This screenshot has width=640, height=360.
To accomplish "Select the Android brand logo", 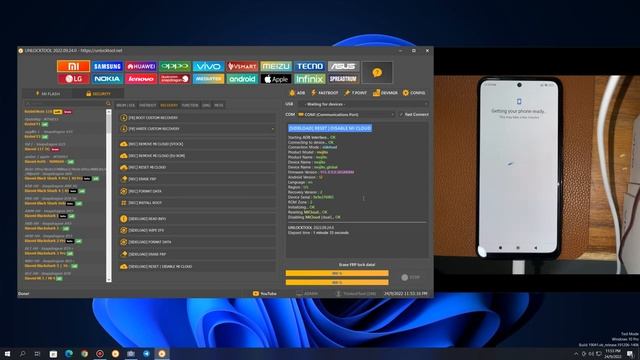I will click(242, 79).
